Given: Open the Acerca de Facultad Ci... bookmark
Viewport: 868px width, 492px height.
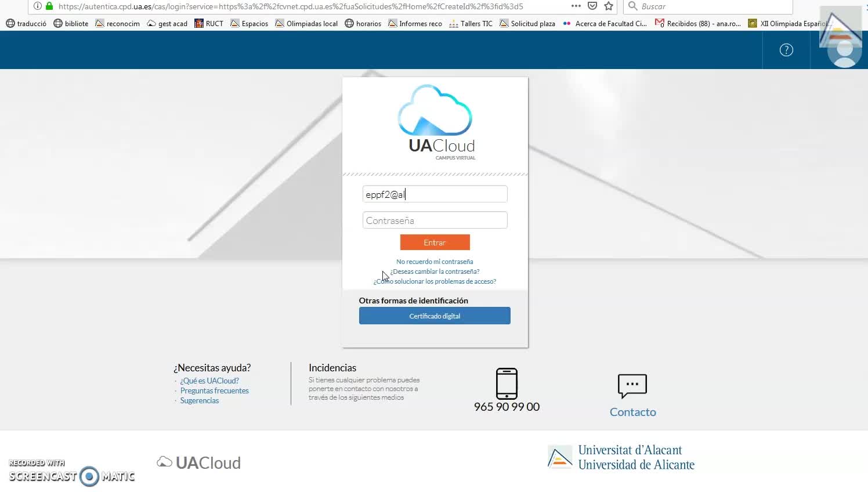Looking at the screenshot, I should [x=605, y=24].
